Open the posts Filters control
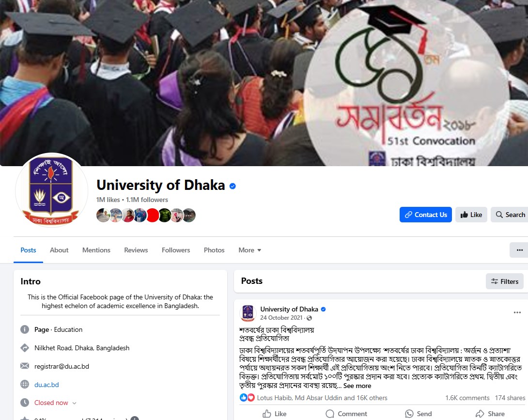 [504, 281]
